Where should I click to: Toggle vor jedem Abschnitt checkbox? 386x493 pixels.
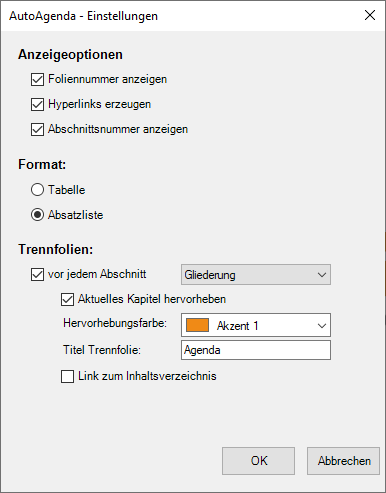tap(37, 275)
